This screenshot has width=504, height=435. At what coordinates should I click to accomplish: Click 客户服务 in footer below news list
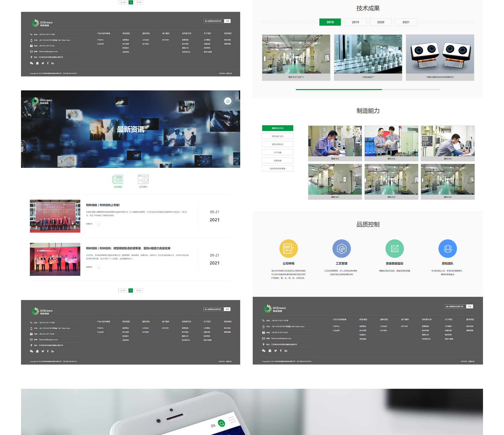point(166,322)
